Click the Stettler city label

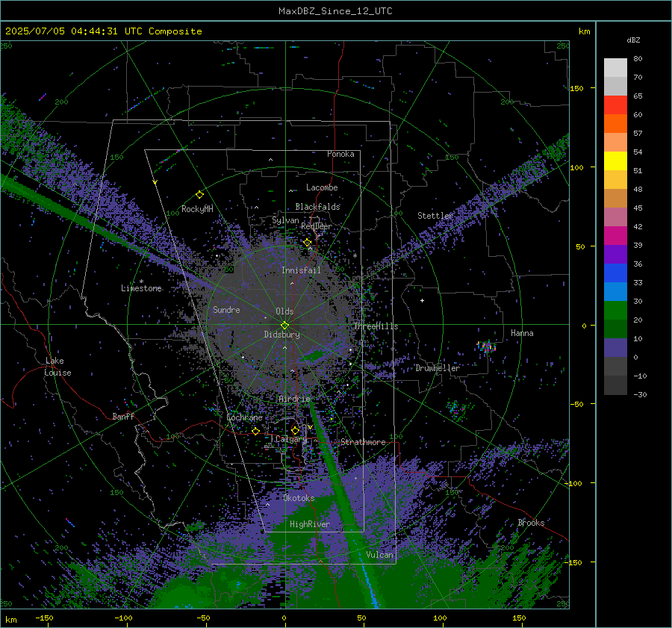(435, 216)
